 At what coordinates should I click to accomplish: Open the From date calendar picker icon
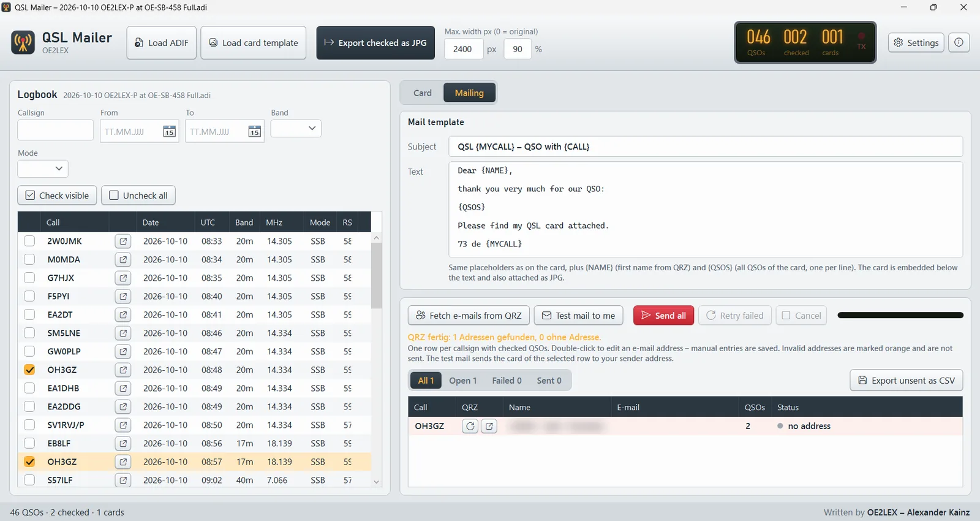coord(170,132)
